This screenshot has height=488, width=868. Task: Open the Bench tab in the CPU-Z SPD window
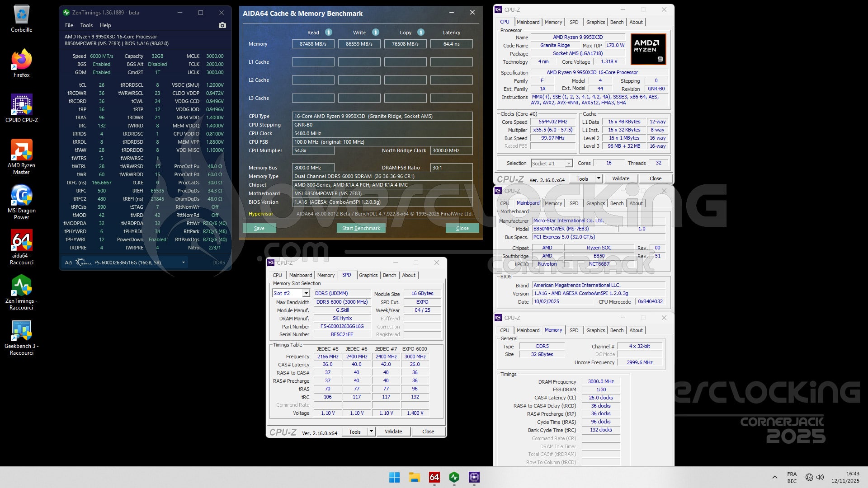pyautogui.click(x=389, y=275)
